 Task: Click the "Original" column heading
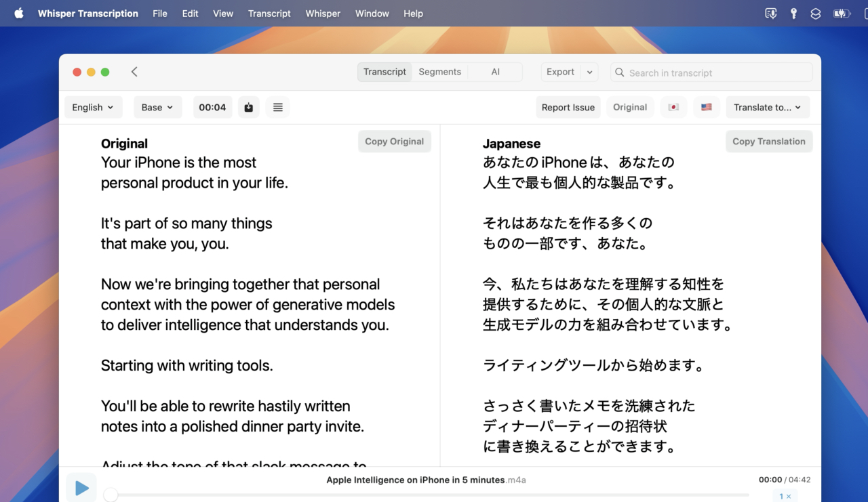[124, 144]
